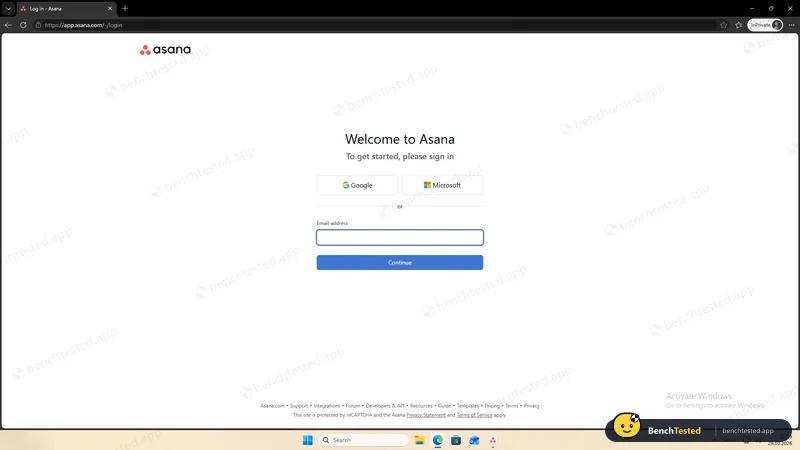Open the Windows Start menu
Screen dimensions: 800x450
point(308,440)
